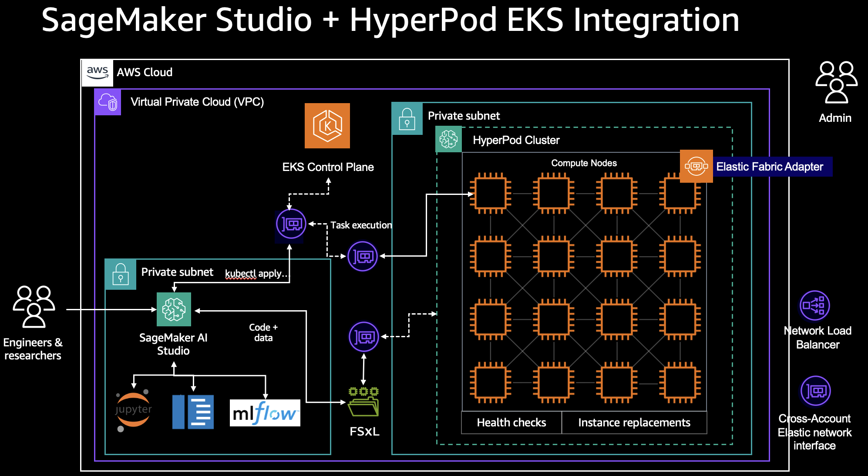Click the MLflow logo

[265, 413]
